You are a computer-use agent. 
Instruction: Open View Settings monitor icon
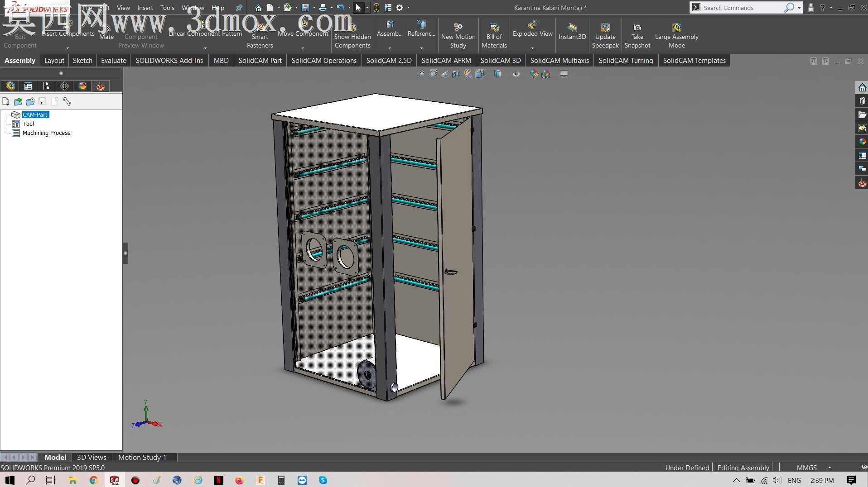pyautogui.click(x=564, y=74)
